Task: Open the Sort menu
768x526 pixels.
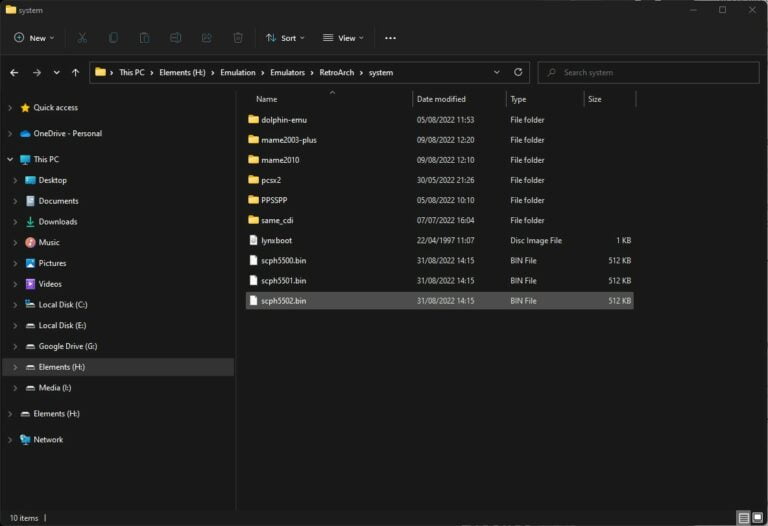Action: (x=287, y=38)
